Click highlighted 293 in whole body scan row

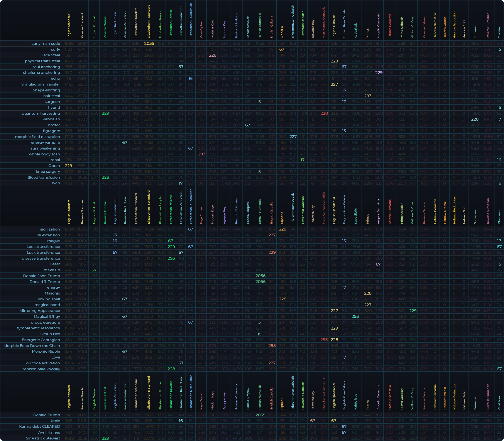(x=201, y=154)
